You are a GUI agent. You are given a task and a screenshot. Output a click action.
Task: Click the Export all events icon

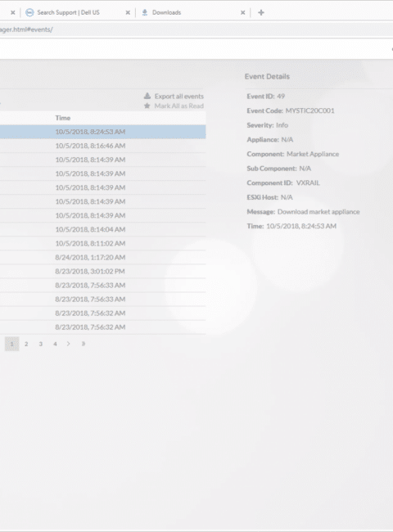pos(147,96)
